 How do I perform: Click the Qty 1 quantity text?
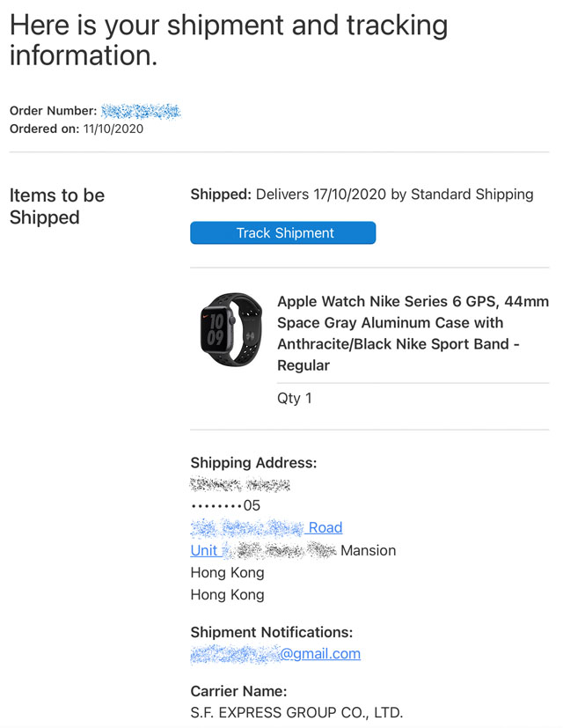(x=295, y=398)
